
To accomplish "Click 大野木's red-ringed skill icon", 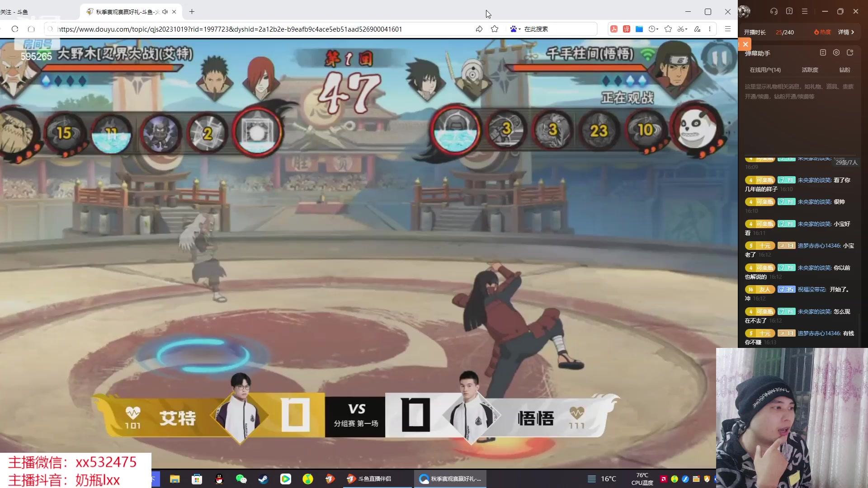I will (x=257, y=132).
